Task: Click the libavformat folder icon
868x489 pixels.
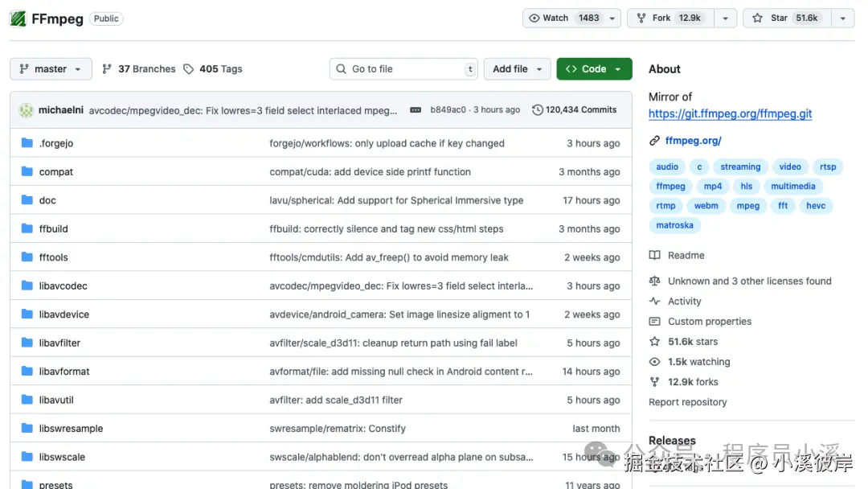Action: click(x=27, y=371)
